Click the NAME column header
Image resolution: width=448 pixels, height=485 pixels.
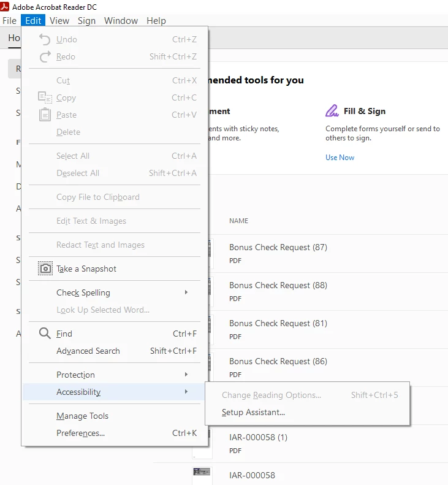click(238, 221)
